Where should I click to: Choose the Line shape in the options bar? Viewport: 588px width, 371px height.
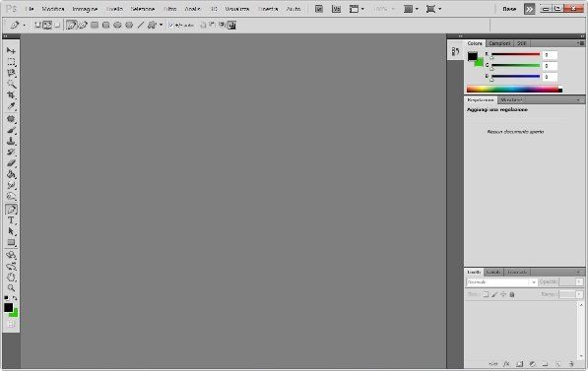(x=140, y=26)
